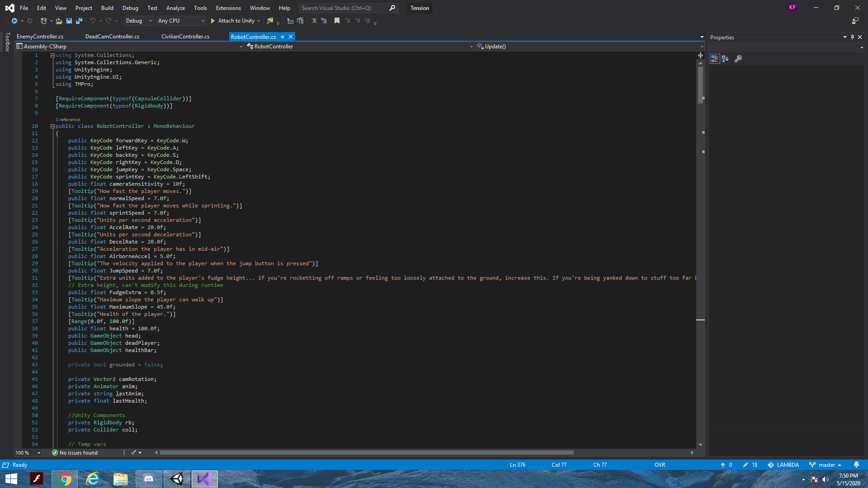868x488 pixels.
Task: Toggle a bookmark with the bookmark icon
Action: (x=337, y=21)
